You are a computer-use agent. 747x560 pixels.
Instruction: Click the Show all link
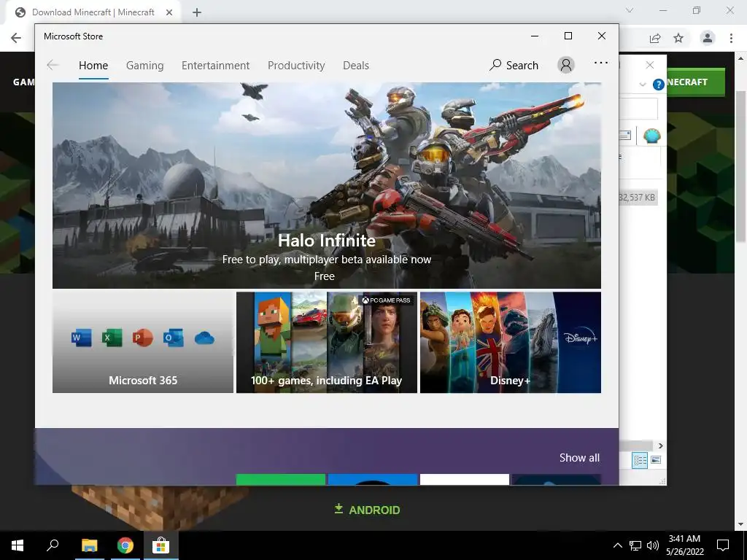click(x=579, y=458)
